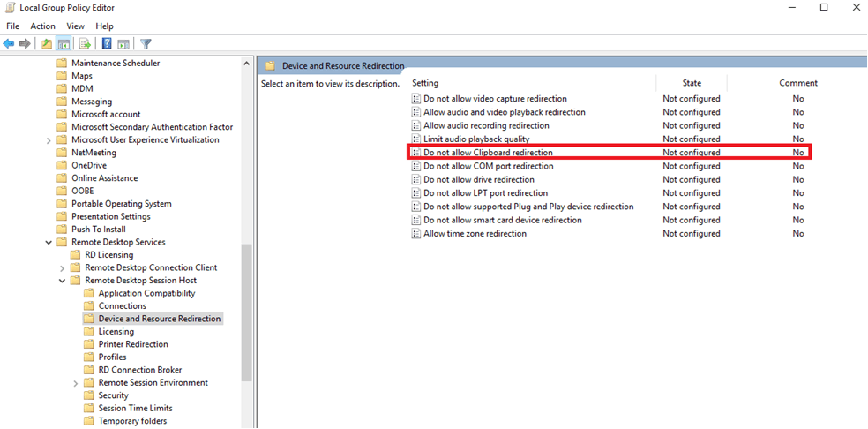Image resolution: width=868 pixels, height=429 pixels.
Task: Select Do not allow COM port redirection setting
Action: pos(489,166)
